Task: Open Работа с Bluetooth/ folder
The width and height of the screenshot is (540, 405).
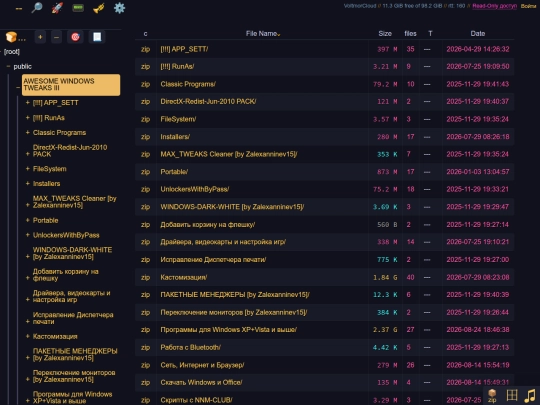Action: [x=190, y=347]
